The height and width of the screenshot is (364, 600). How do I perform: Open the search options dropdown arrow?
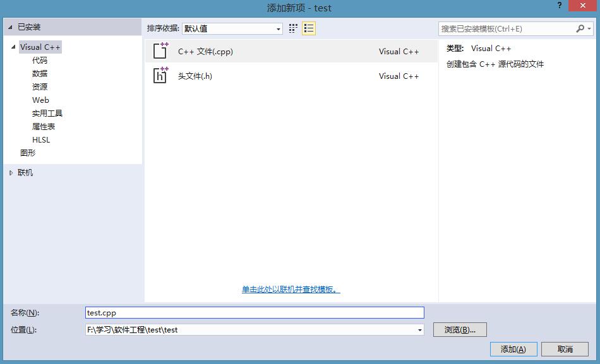589,28
